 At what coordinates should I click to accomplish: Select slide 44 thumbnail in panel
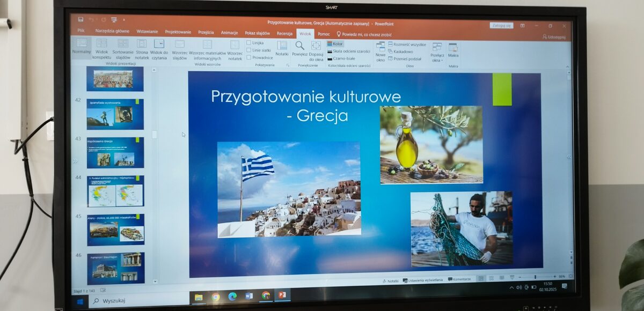[x=115, y=191]
